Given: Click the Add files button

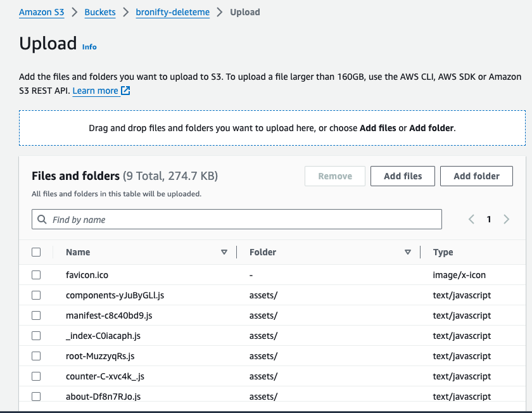Looking at the screenshot, I should 402,175.
